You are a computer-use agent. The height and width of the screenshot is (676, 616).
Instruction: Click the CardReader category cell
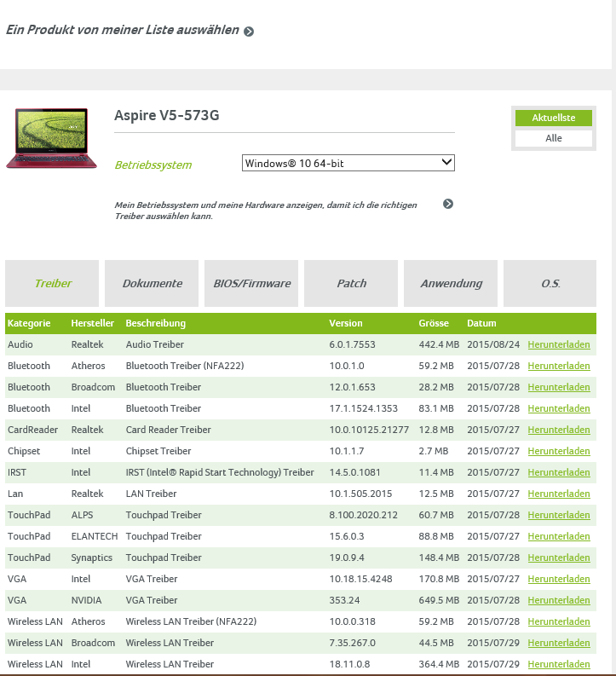[x=32, y=430]
